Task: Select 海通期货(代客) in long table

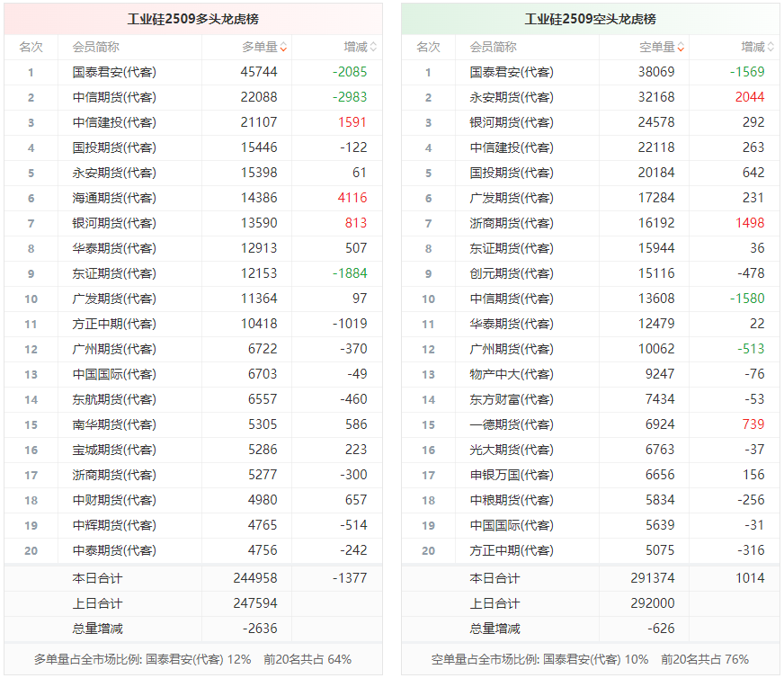Action: pyautogui.click(x=114, y=198)
